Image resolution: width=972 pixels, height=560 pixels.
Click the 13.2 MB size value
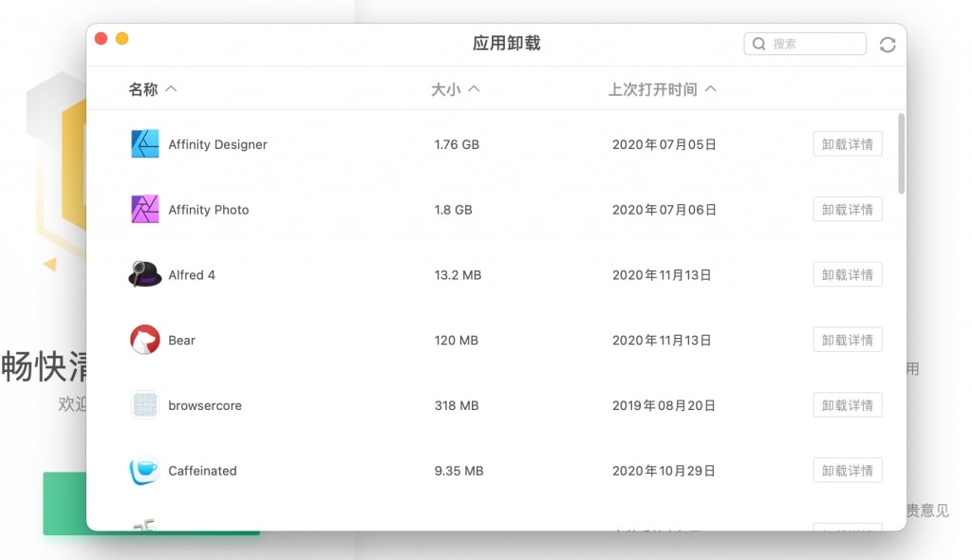coord(458,274)
